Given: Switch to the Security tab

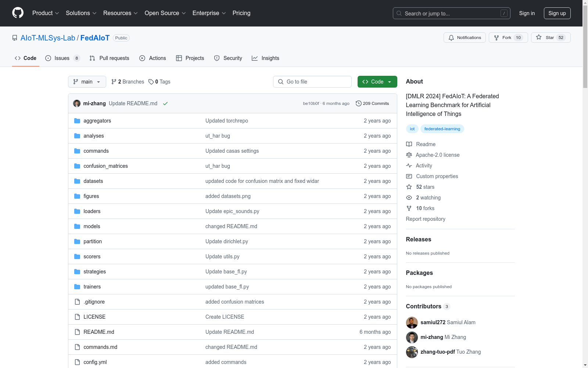Looking at the screenshot, I should 228,58.
